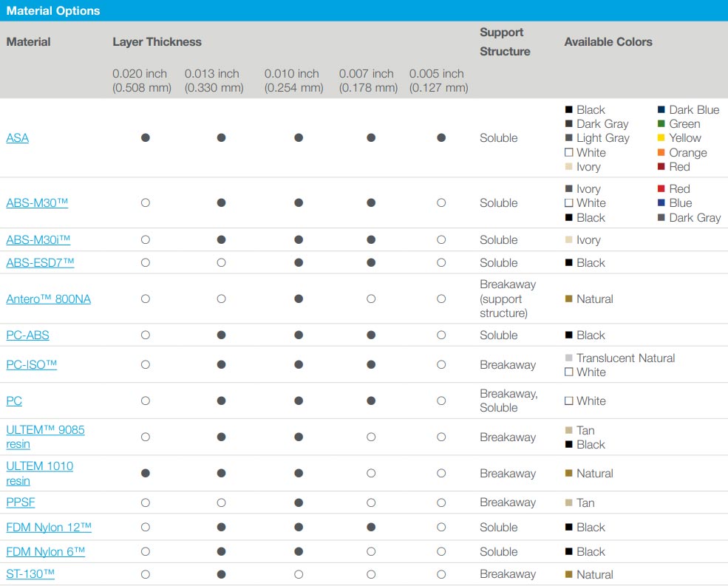Open the ST-130 material link
The width and height of the screenshot is (728, 586).
pos(30,574)
